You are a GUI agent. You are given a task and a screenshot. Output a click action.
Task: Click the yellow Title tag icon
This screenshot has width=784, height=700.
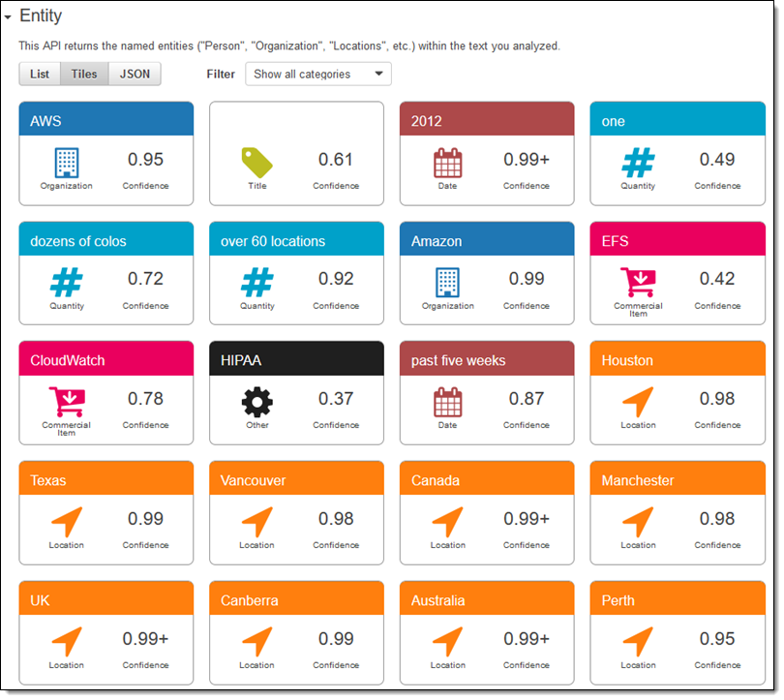[257, 163]
